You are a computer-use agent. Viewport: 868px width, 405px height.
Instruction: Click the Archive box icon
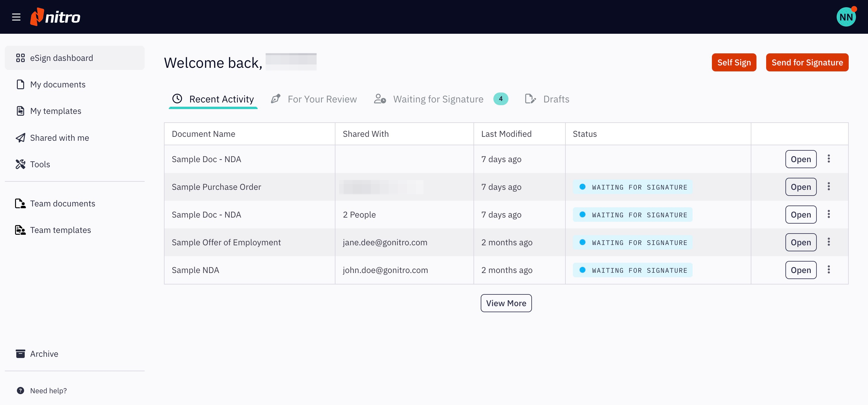click(20, 354)
